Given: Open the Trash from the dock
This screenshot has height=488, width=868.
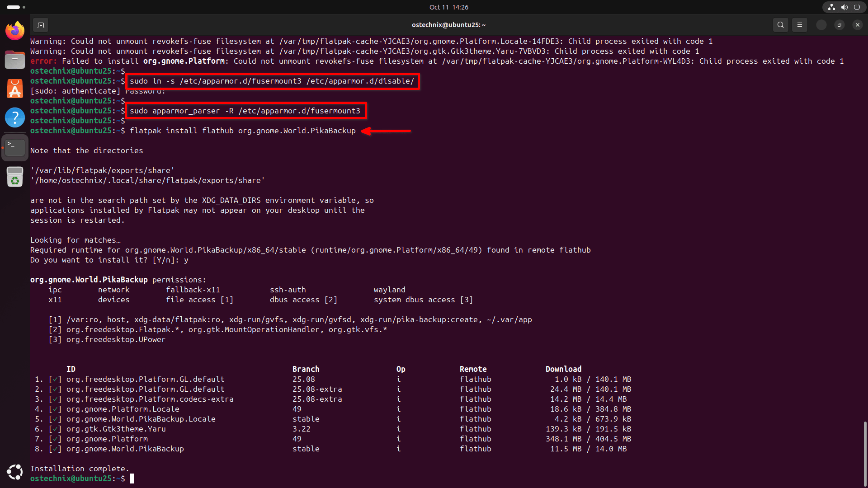Looking at the screenshot, I should tap(15, 177).
